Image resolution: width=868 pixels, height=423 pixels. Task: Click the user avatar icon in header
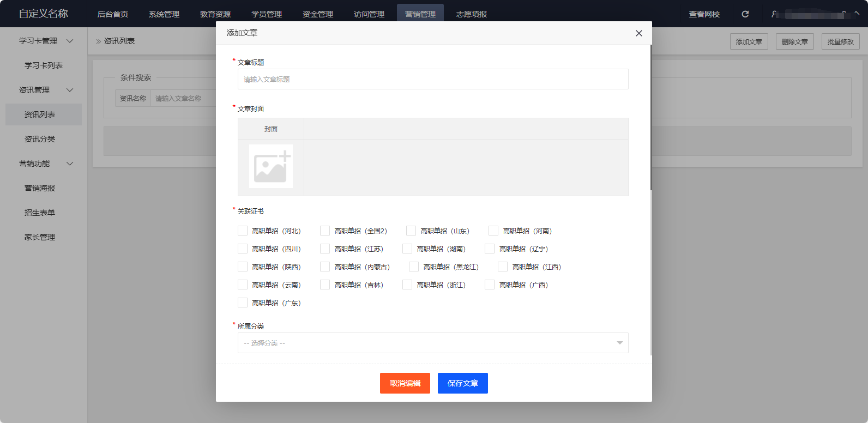point(774,14)
